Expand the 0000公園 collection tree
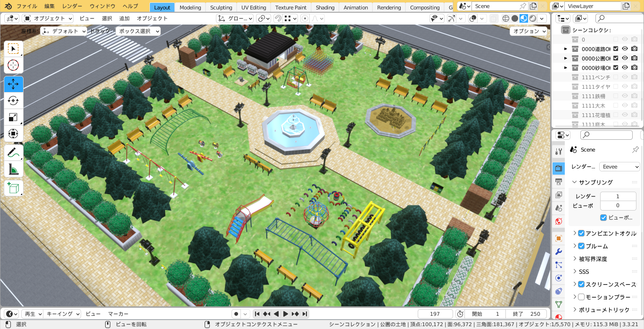 tap(566, 58)
